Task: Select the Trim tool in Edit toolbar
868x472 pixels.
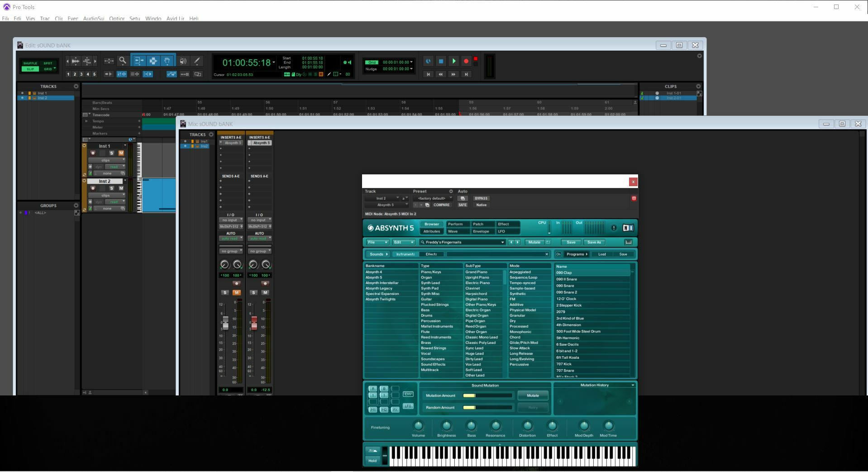Action: 138,61
